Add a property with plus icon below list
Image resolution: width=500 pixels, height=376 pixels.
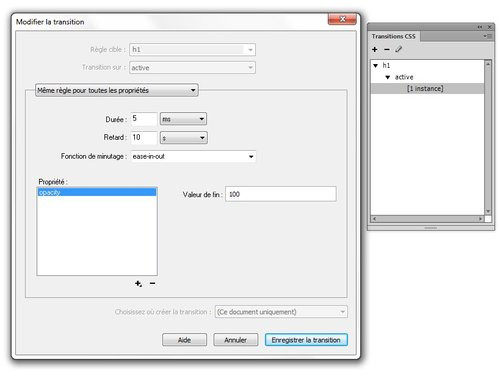click(x=138, y=284)
